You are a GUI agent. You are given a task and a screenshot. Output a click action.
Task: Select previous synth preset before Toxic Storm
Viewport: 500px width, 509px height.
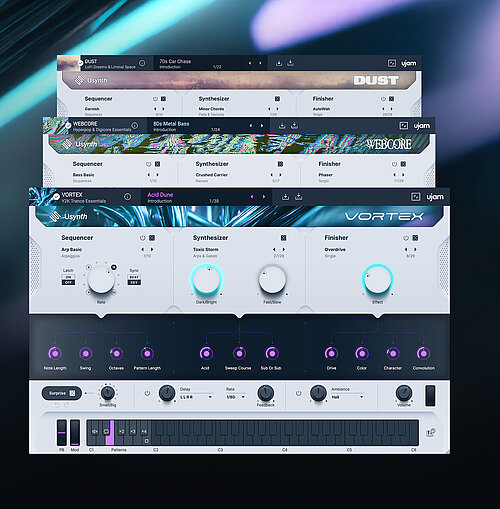tap(274, 249)
